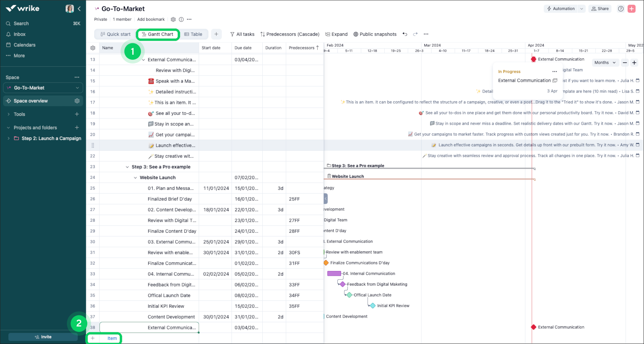Click the Add bookmark link
Viewport: 644px width, 344px height.
coord(151,19)
